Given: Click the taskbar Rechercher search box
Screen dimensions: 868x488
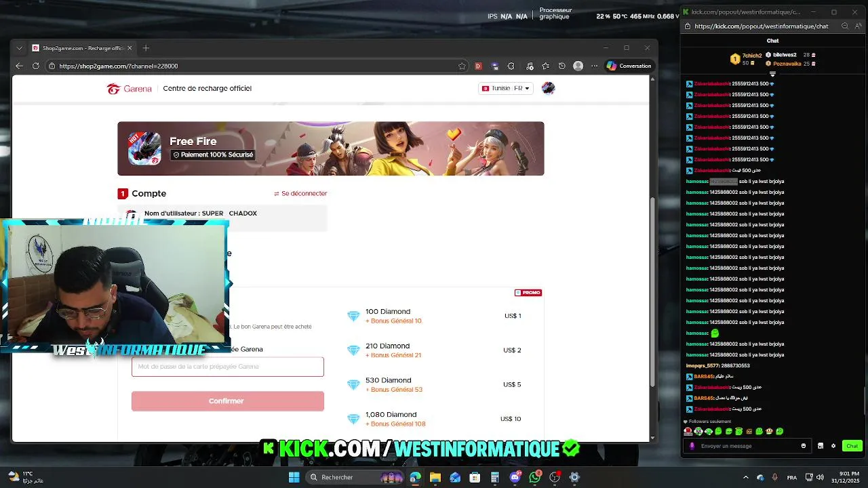Looking at the screenshot, I should (356, 477).
